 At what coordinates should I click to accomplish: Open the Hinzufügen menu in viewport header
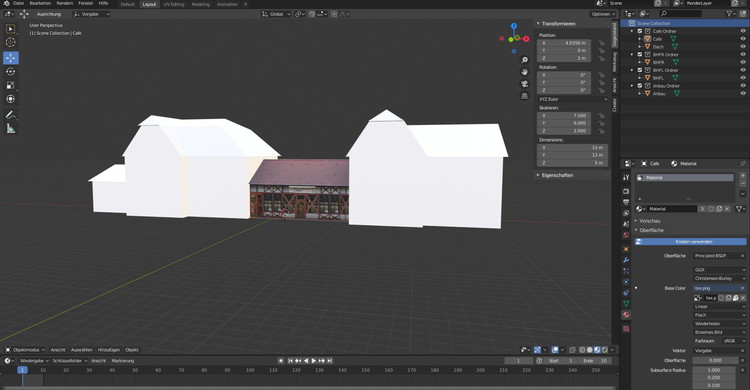pos(109,350)
